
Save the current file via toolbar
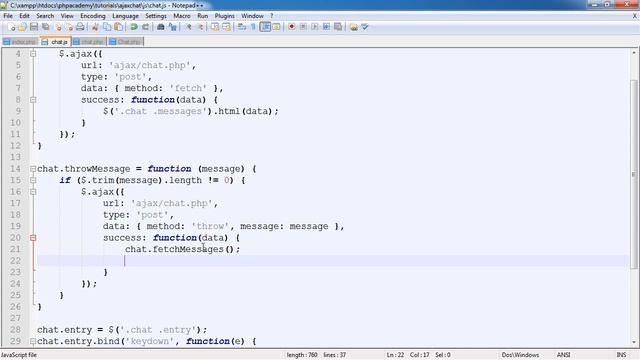click(34, 27)
